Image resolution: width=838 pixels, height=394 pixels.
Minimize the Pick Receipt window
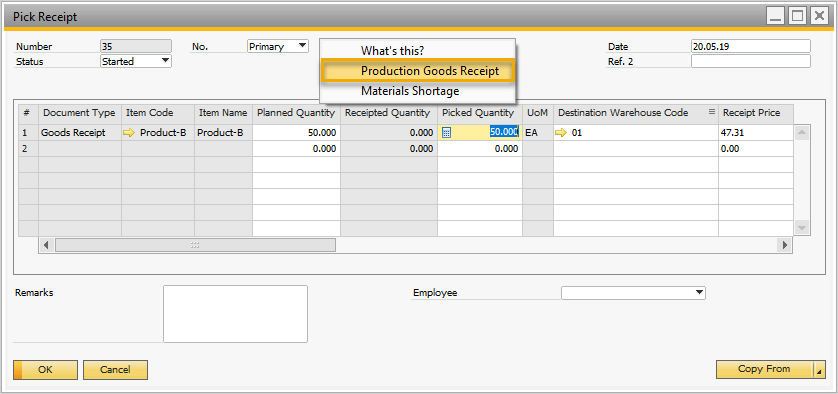click(x=775, y=17)
